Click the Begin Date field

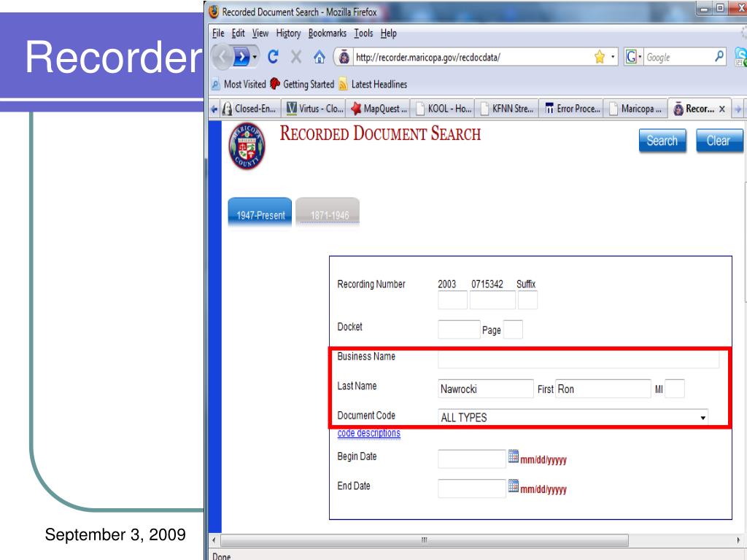pyautogui.click(x=472, y=459)
